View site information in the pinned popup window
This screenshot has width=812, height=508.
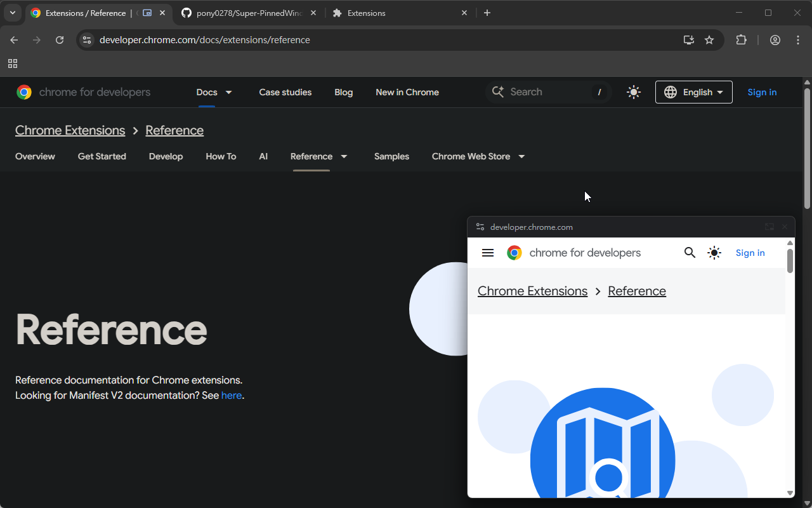480,227
